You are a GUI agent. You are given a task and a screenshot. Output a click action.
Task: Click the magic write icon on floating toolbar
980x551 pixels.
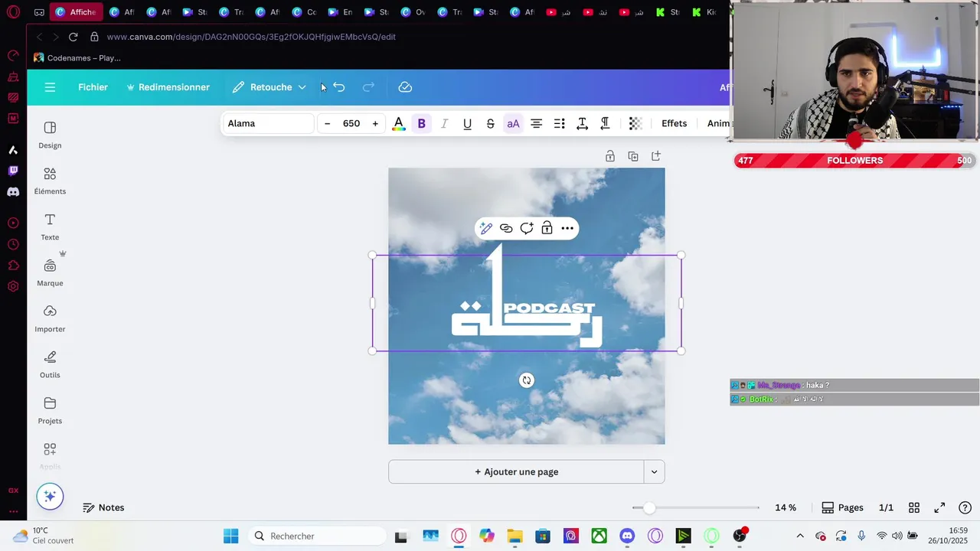(485, 228)
